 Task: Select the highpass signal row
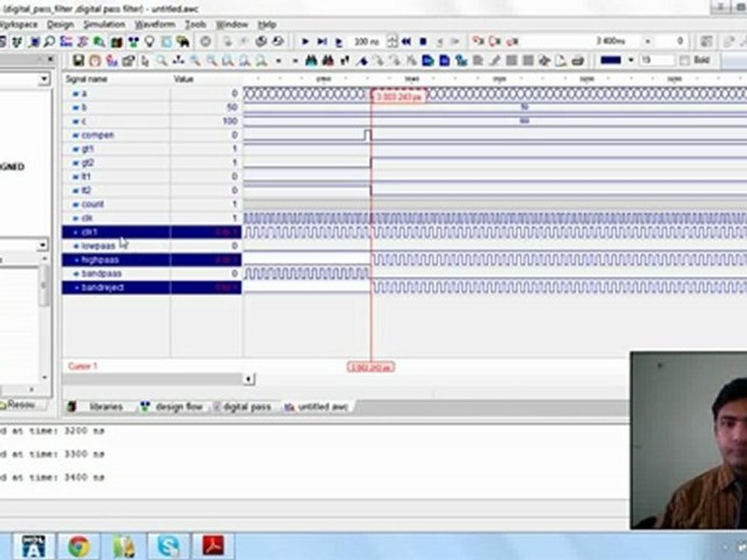[x=152, y=260]
